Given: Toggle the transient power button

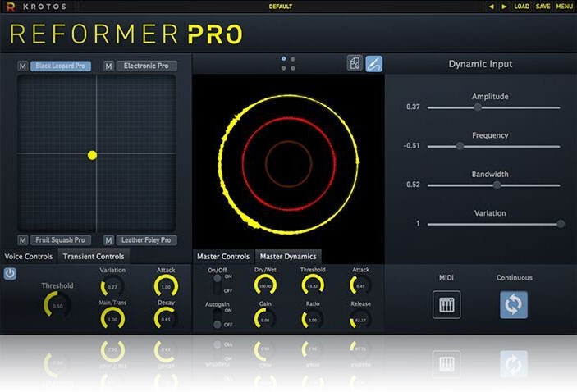Looking at the screenshot, I should [x=10, y=273].
